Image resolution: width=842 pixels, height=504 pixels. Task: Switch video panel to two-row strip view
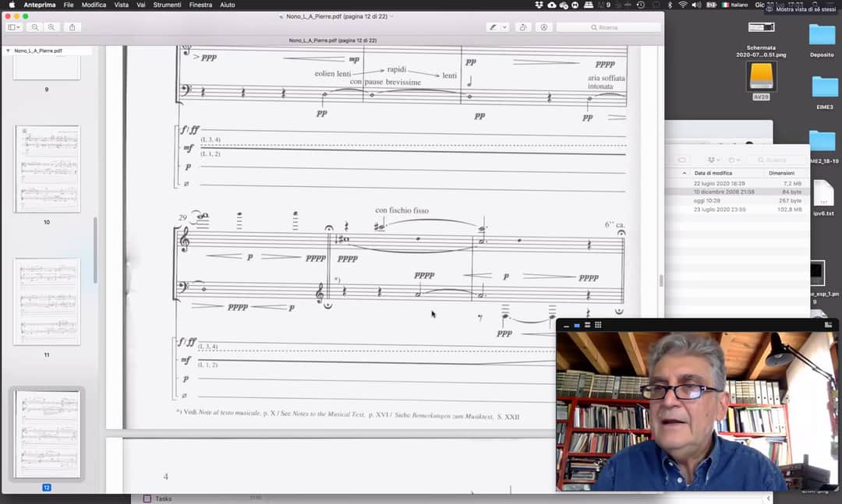588,326
